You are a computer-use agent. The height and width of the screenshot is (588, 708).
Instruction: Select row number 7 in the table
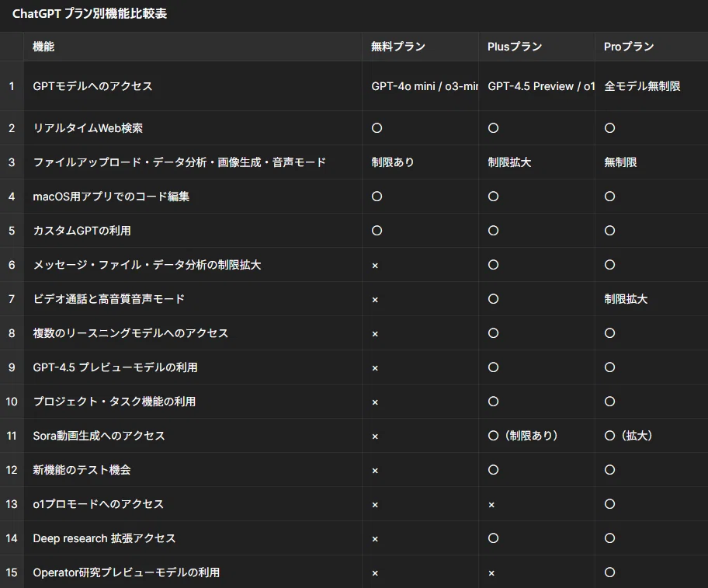coord(12,299)
